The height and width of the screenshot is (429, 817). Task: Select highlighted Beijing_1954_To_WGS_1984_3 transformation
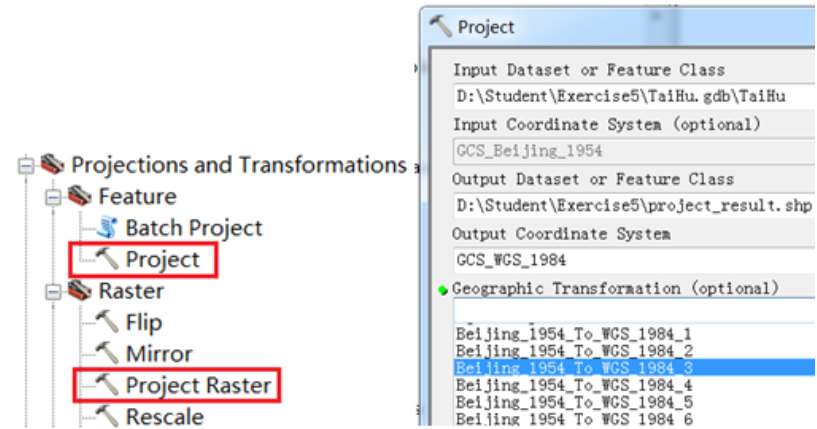[634, 367]
